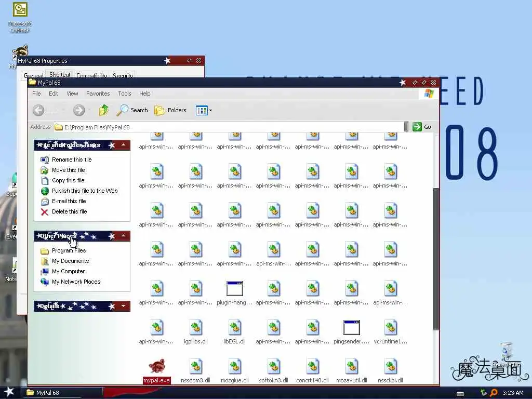This screenshot has width=532, height=399.
Task: Collapse File and Folder Tasks panel
Action: [x=124, y=145]
